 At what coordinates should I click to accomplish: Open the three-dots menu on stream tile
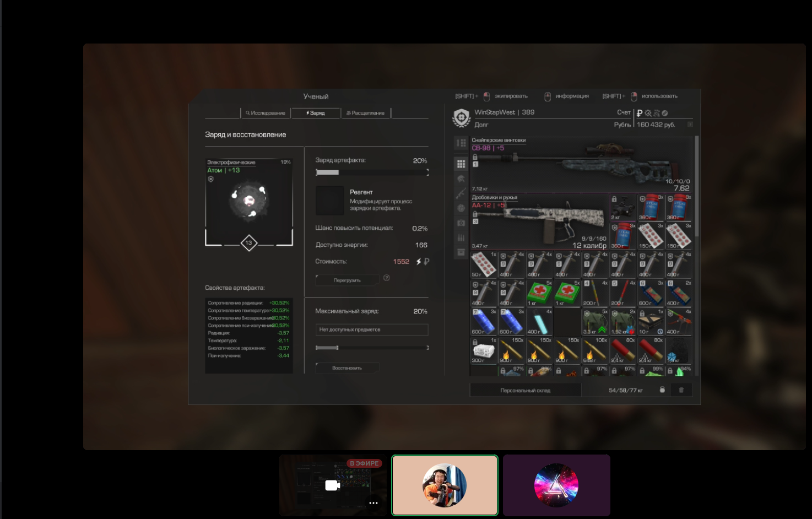coord(373,503)
